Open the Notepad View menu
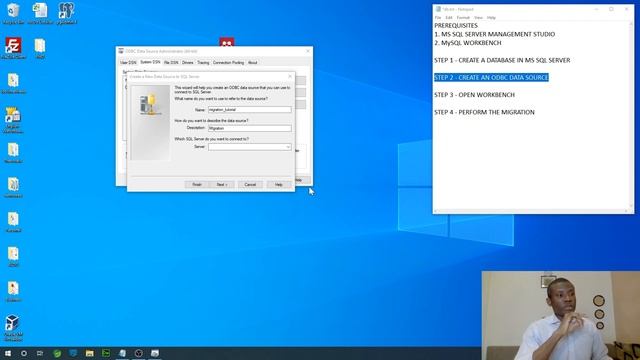Screen dimensions: 640x360 tap(478, 18)
